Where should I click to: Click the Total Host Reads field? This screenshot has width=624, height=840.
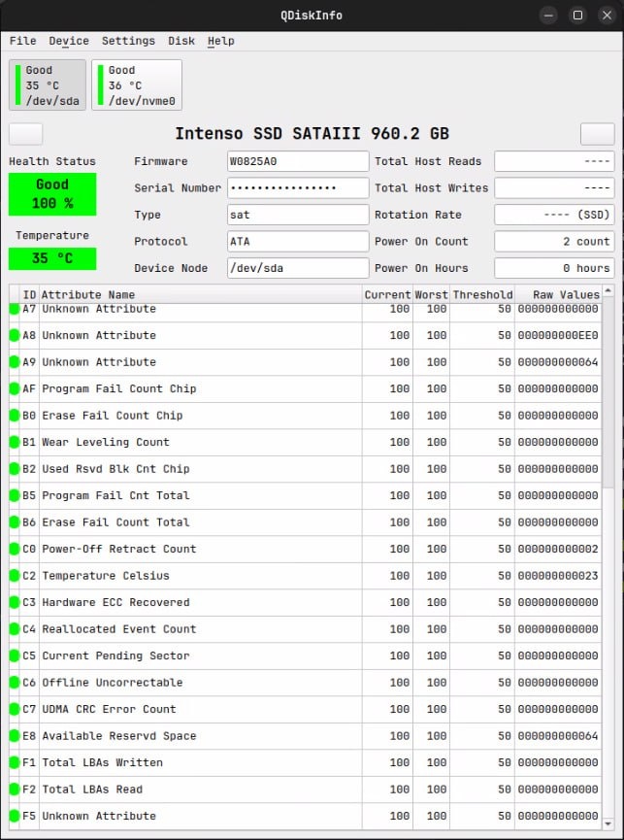pyautogui.click(x=554, y=161)
